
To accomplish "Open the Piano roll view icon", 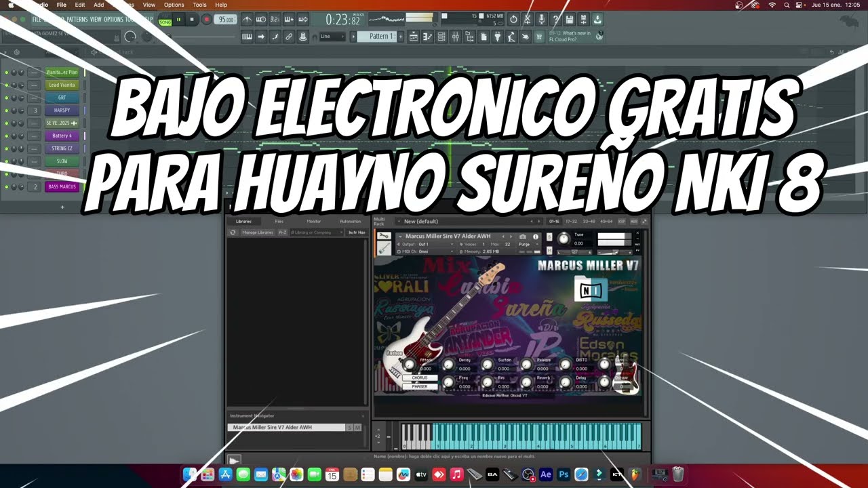I will (x=427, y=37).
